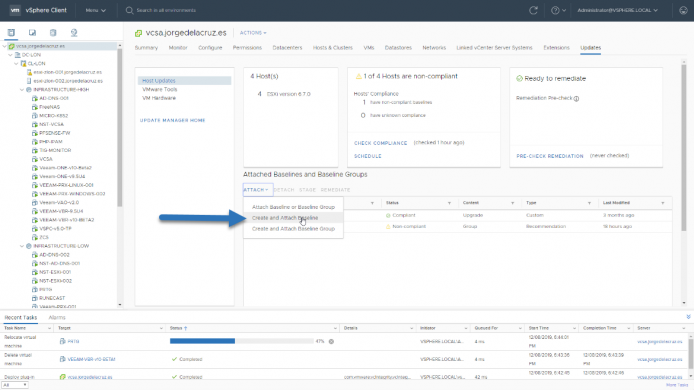The height and width of the screenshot is (390, 694).
Task: Select Attach Baseline or Baseline Group
Action: click(x=293, y=207)
